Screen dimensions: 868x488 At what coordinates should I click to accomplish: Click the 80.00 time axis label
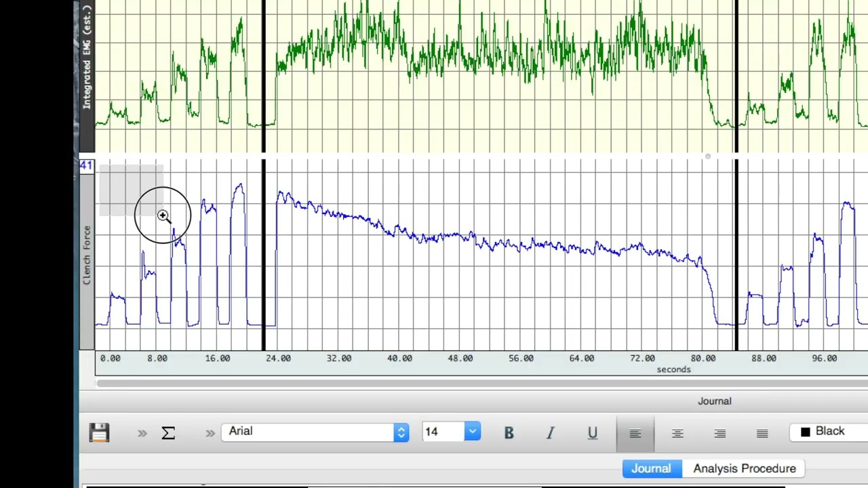click(703, 358)
